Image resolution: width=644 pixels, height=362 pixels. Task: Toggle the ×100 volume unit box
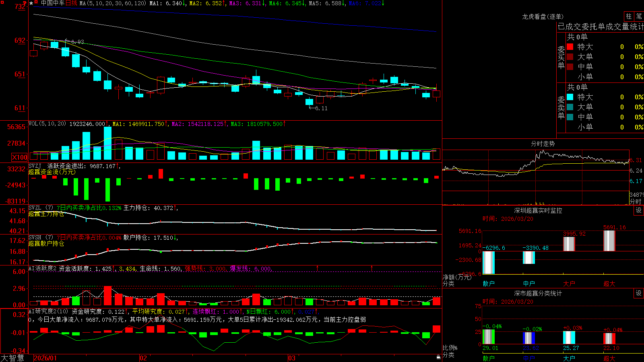19,157
